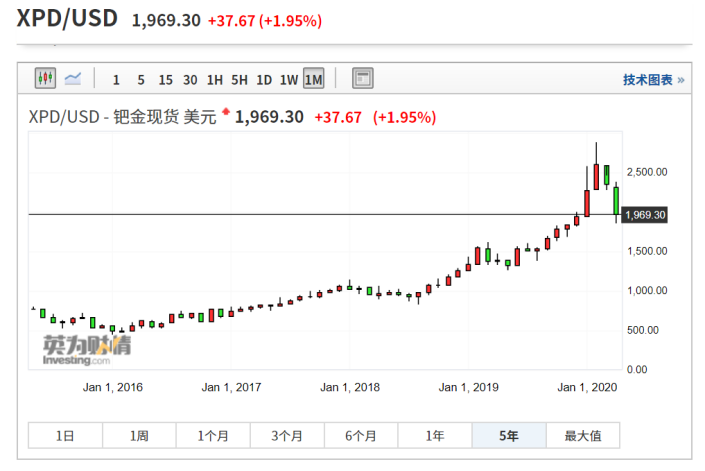The height and width of the screenshot is (471, 705).
Task: Select the candlestick chart type icon
Action: [x=45, y=79]
